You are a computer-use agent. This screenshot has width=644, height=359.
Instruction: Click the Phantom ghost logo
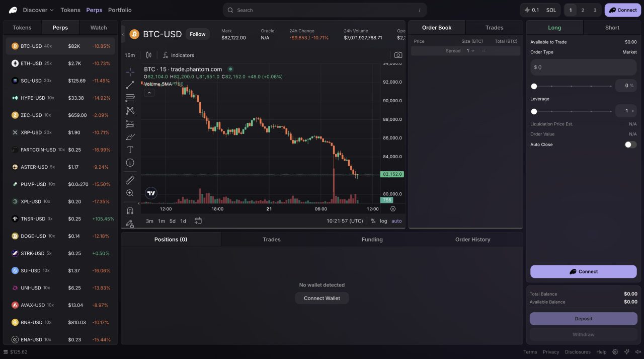click(x=13, y=10)
